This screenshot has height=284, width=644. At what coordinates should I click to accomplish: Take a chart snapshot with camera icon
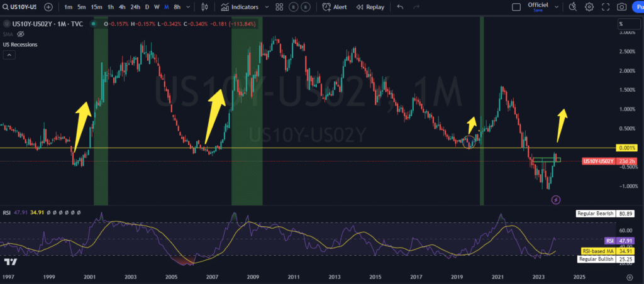pyautogui.click(x=621, y=8)
